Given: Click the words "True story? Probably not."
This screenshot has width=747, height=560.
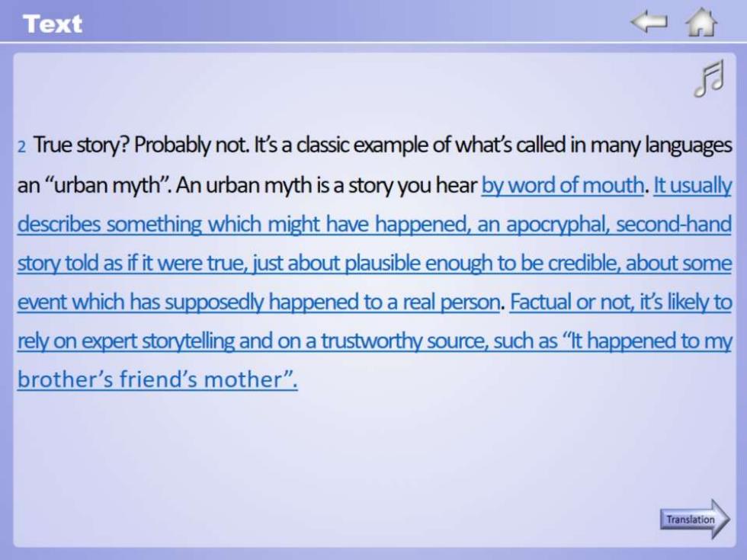Looking at the screenshot, I should 141,145.
